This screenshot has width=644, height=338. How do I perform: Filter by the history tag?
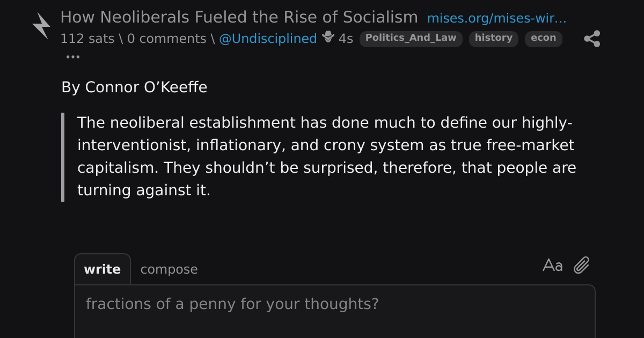[x=494, y=39]
